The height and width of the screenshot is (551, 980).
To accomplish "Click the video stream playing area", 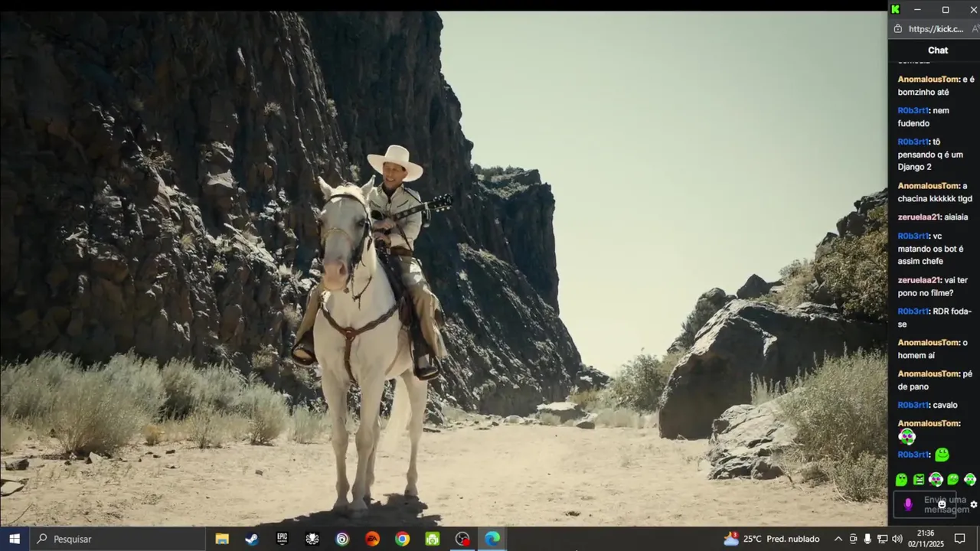I will click(x=443, y=268).
